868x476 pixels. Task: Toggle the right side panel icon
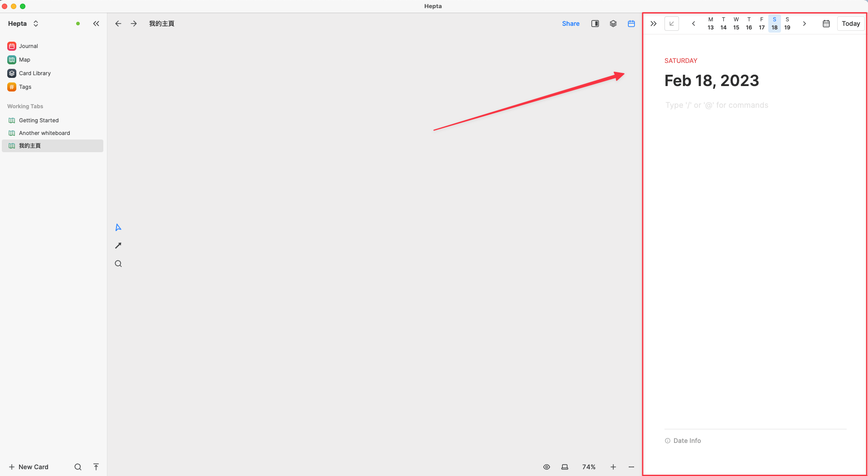click(595, 24)
